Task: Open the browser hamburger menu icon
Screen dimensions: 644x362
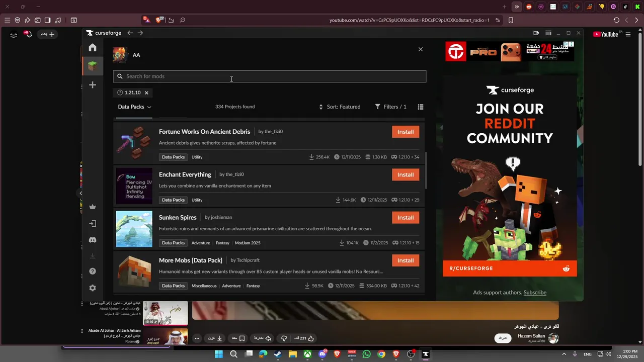Action: pyautogui.click(x=7, y=20)
